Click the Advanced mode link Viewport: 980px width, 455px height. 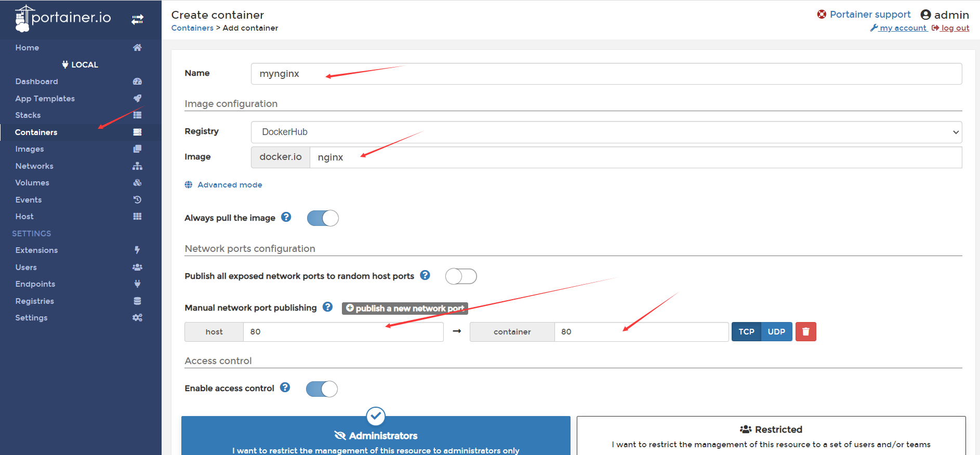coord(230,185)
